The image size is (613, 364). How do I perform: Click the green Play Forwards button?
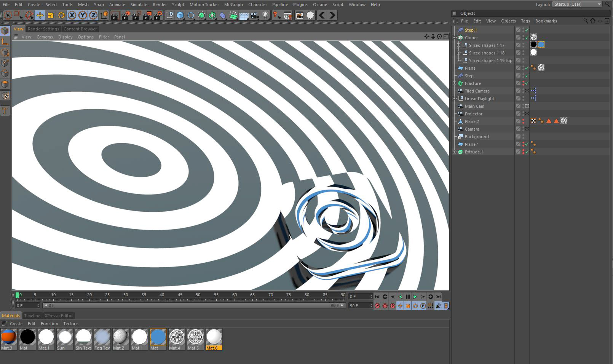pyautogui.click(x=415, y=297)
